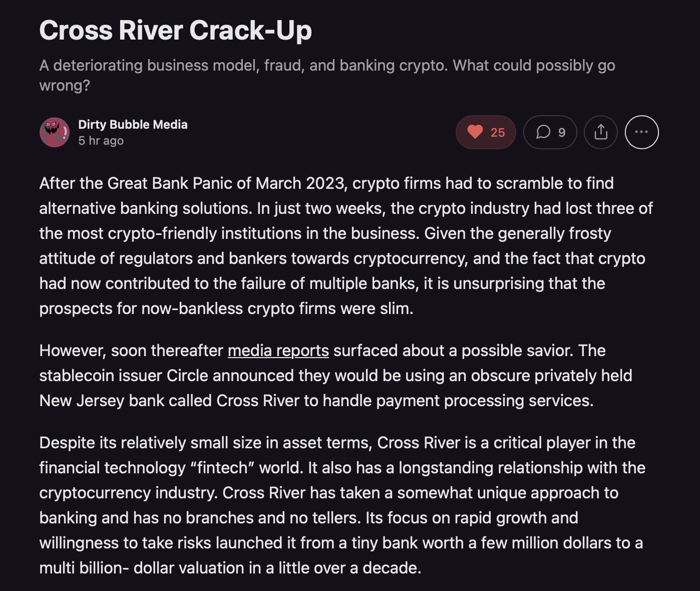Open the three-dot more options menu

[641, 132]
